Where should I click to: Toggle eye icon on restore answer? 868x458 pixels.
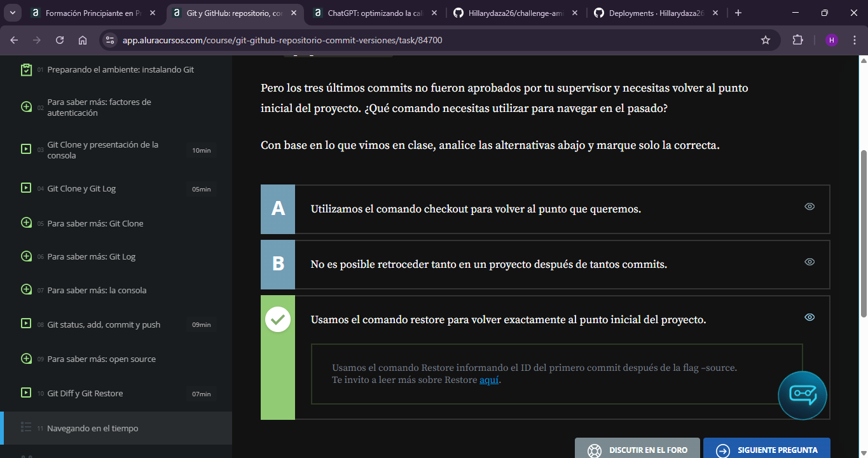[x=809, y=317]
